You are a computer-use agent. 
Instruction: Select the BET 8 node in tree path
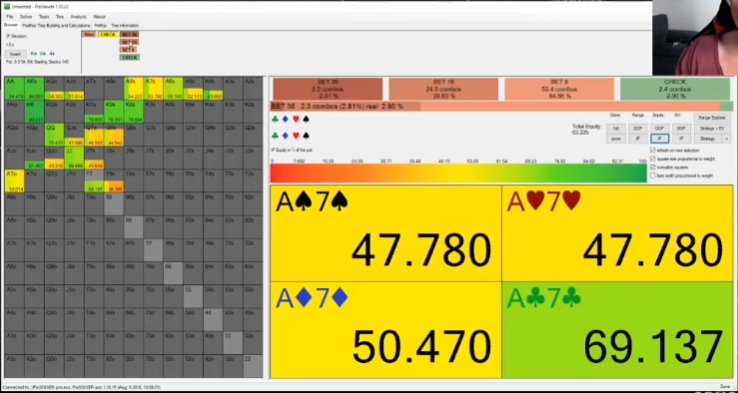(x=129, y=49)
